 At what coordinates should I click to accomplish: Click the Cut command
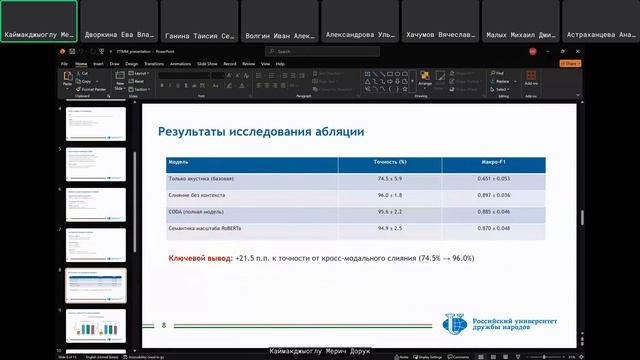[x=82, y=73]
